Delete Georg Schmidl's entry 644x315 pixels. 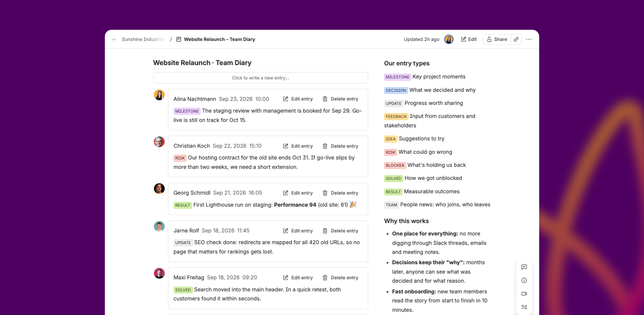(x=340, y=193)
